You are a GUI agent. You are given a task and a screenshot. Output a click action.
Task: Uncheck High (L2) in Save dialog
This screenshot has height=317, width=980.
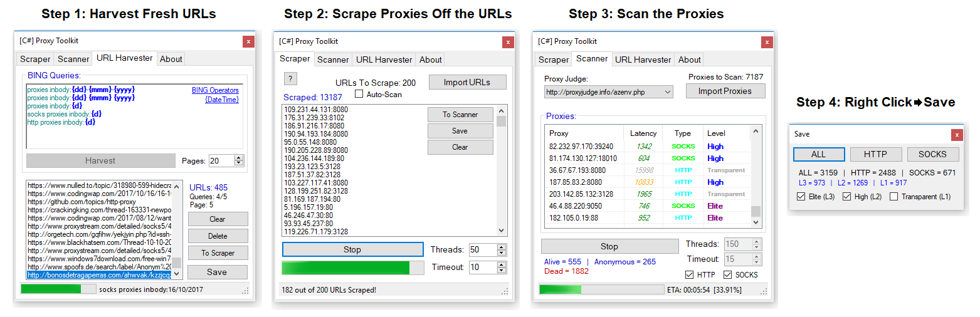(x=847, y=197)
